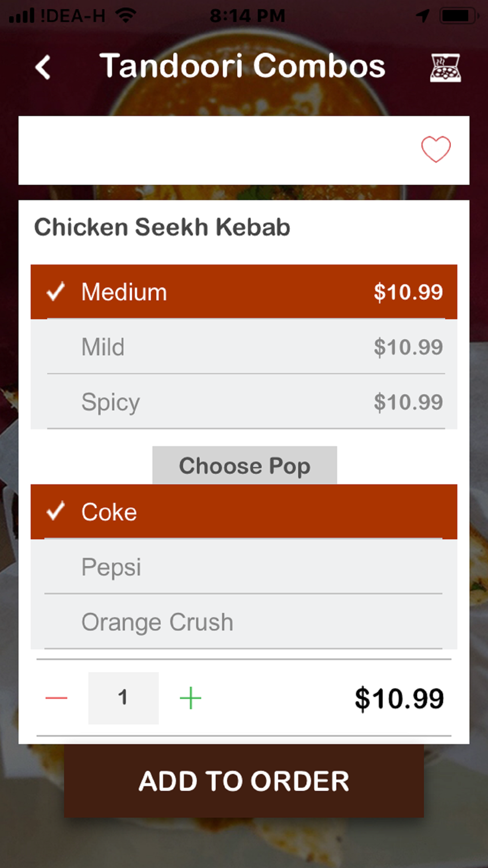Tap the Tandoori Combos title
This screenshot has width=488, height=868.
pyautogui.click(x=243, y=66)
